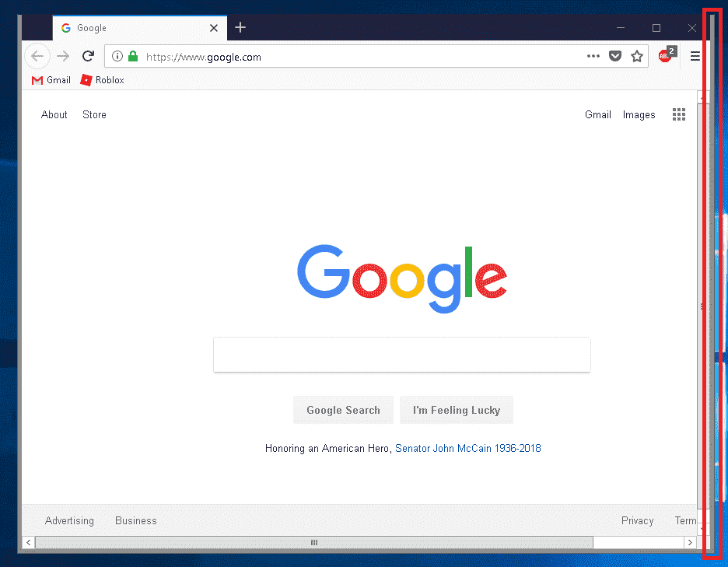Open Google apps grid
The image size is (728, 567).
pyautogui.click(x=679, y=114)
